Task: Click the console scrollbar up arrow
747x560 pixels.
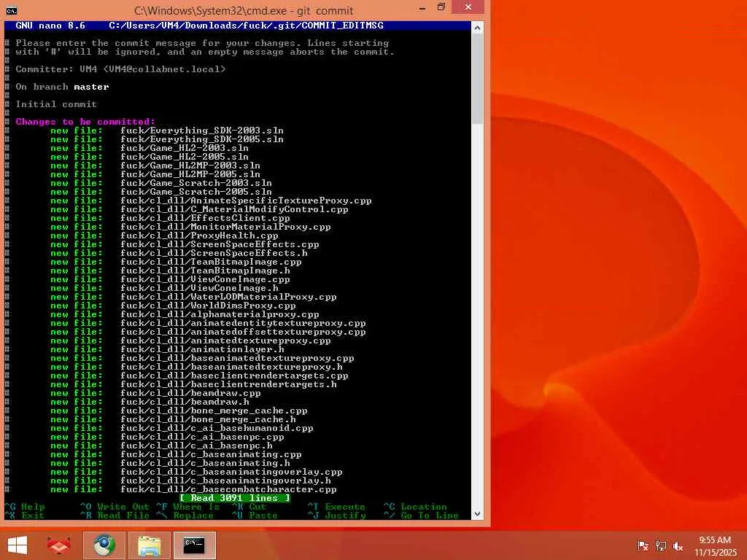Action: (477, 28)
